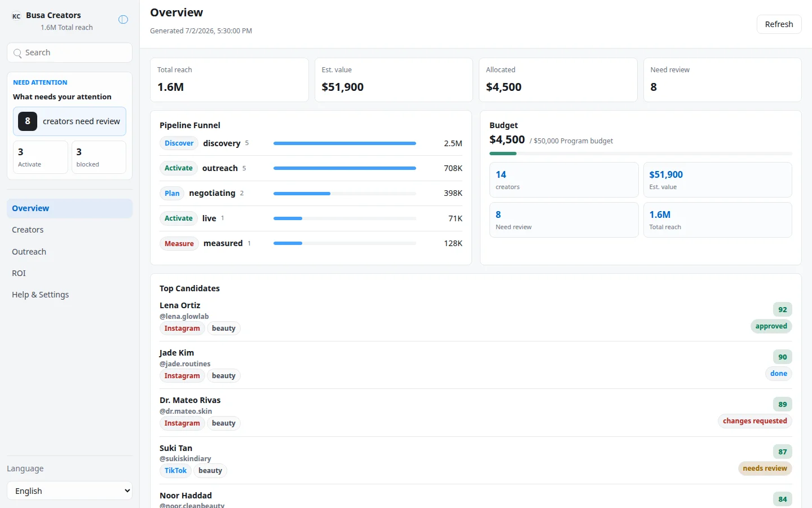Viewport: 812px width, 508px height.
Task: Focus the Search input field
Action: pos(69,52)
